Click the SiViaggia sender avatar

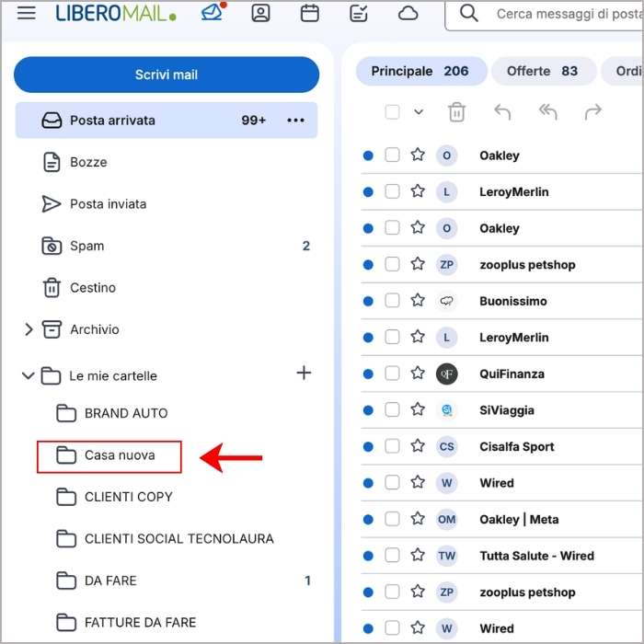coord(446,410)
